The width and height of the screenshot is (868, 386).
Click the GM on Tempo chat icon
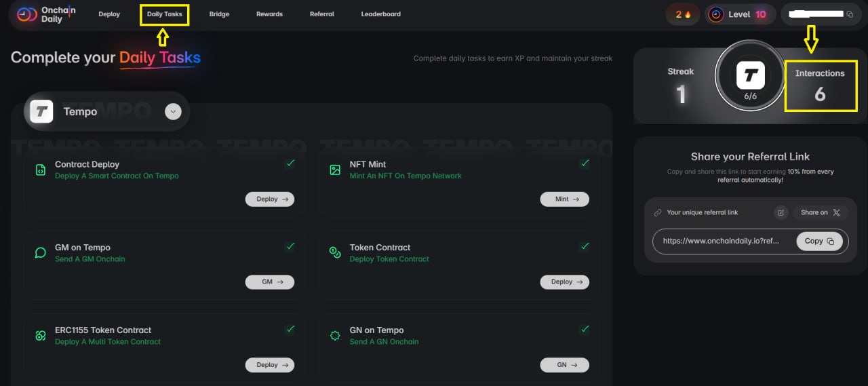41,253
